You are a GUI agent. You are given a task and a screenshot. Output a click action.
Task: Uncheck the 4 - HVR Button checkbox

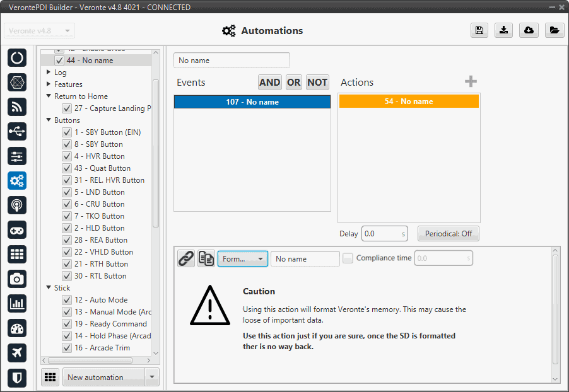click(66, 156)
